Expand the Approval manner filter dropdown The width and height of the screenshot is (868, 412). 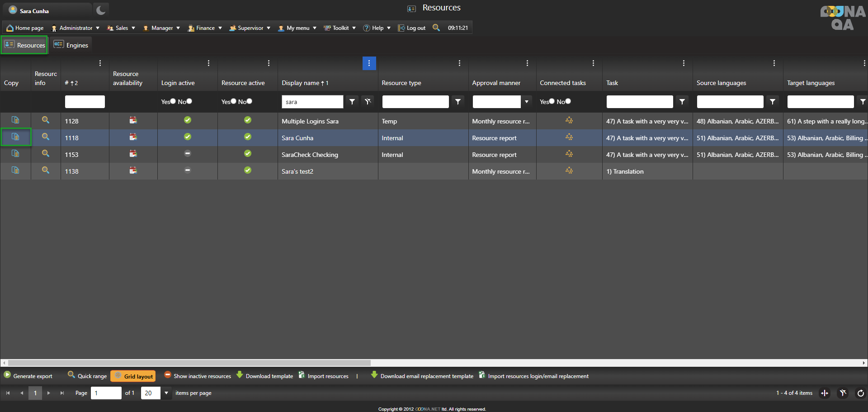click(x=526, y=102)
